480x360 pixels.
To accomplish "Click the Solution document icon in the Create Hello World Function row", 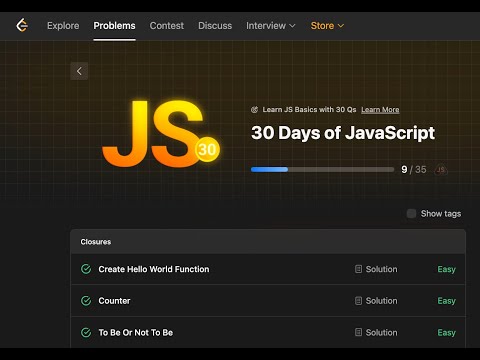I will 358,269.
